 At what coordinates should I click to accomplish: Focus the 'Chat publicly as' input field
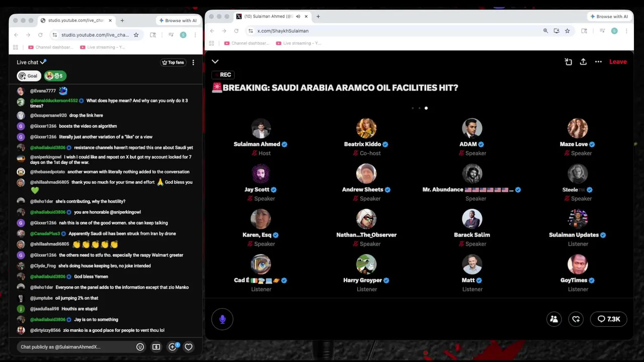(75, 347)
